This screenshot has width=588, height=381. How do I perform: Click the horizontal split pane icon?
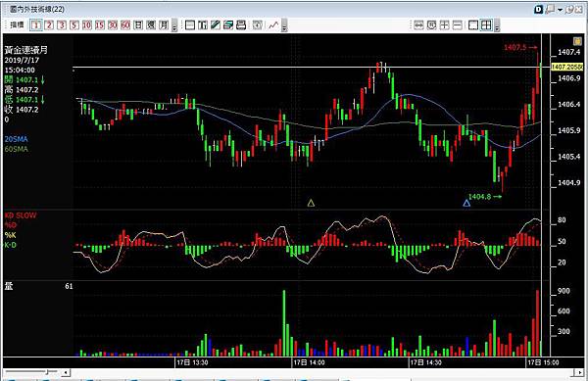[190, 25]
